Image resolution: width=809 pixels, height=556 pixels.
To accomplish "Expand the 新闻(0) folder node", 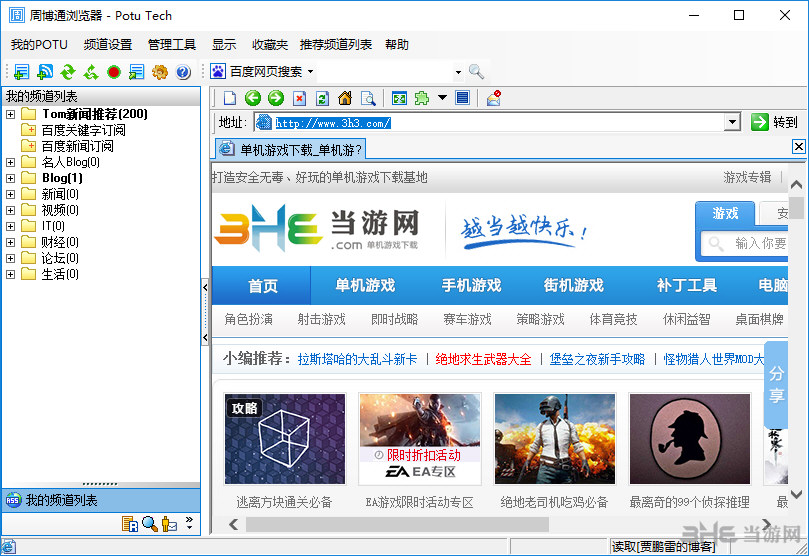I will pos(10,194).
